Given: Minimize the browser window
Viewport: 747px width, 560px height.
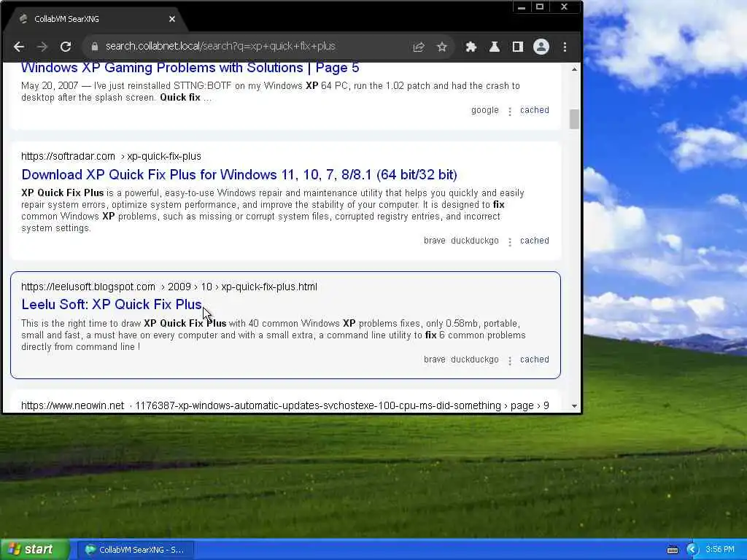Looking at the screenshot, I should coord(522,7).
